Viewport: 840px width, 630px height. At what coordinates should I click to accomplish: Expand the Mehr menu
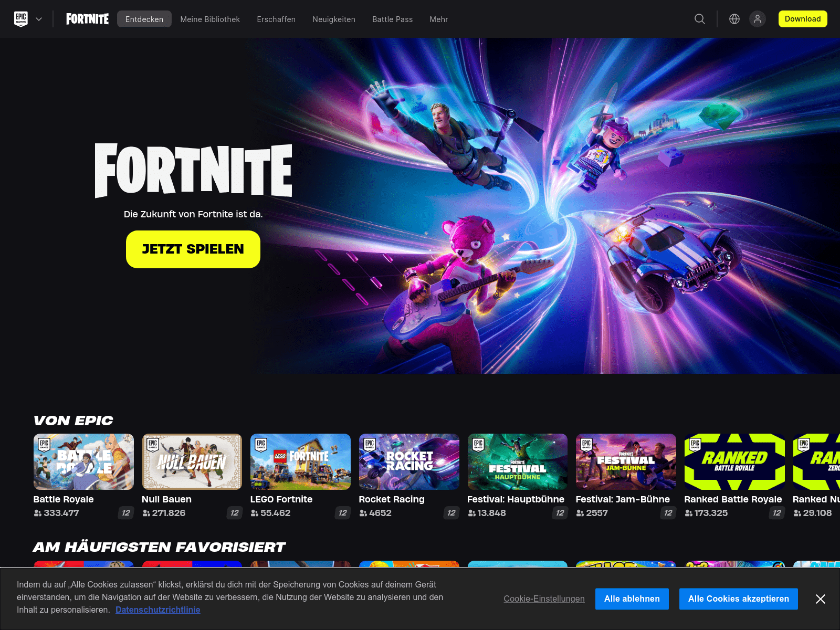(439, 19)
